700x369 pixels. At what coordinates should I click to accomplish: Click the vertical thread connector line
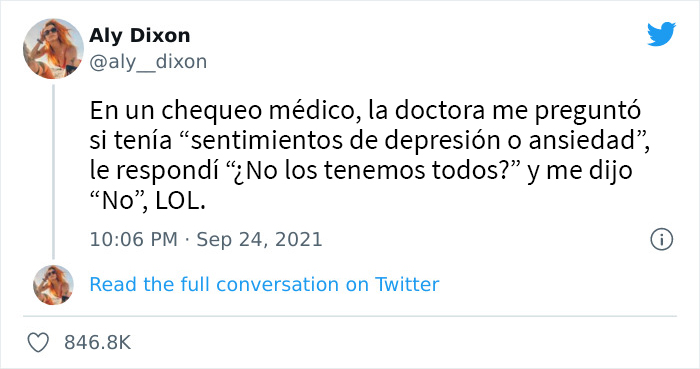pos(54,172)
